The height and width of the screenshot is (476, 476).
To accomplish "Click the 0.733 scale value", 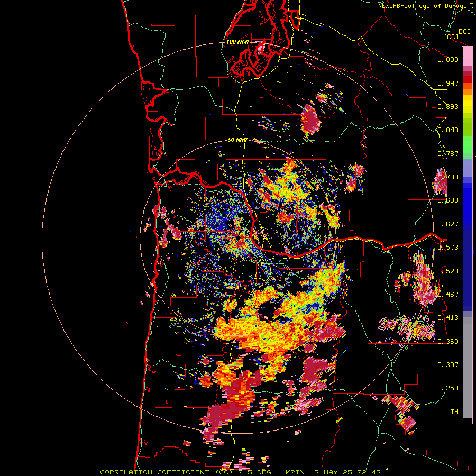I will coord(448,177).
